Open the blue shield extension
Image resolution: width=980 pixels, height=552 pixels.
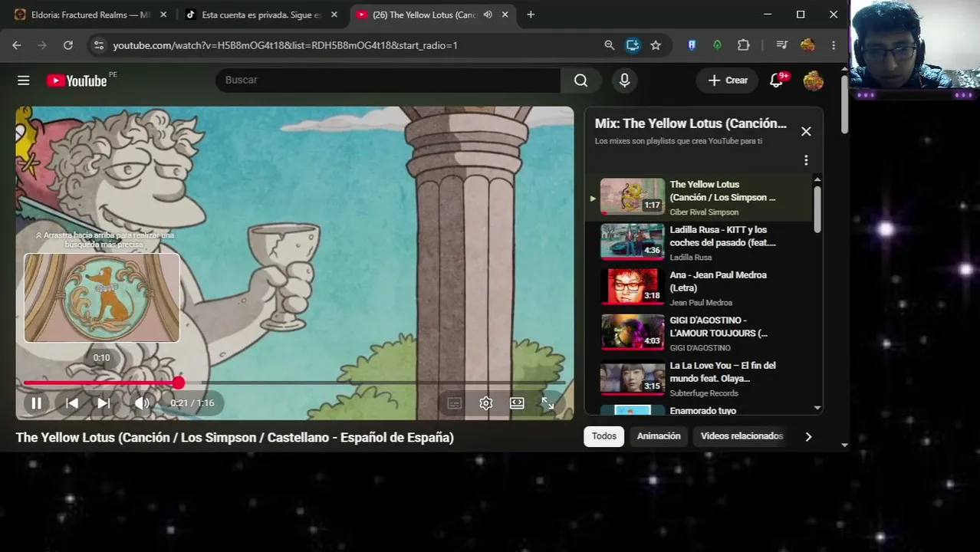[x=692, y=45]
